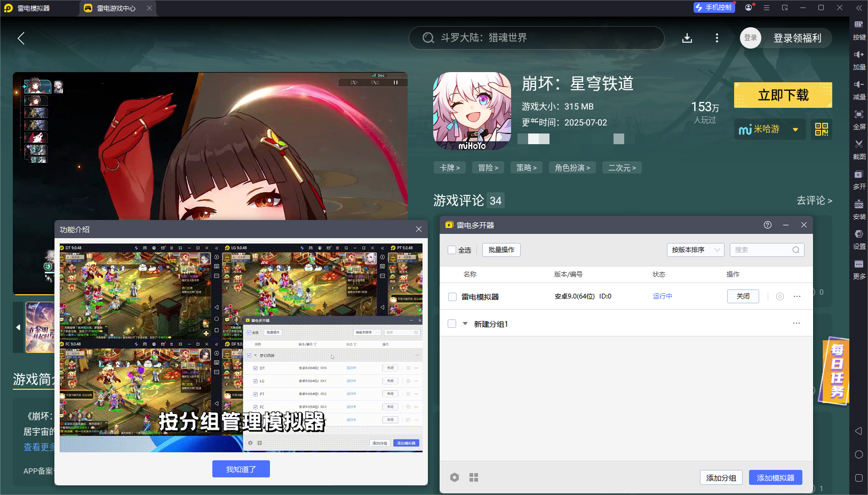Click the 名称 column header
This screenshot has height=495, width=868.
coord(470,274)
